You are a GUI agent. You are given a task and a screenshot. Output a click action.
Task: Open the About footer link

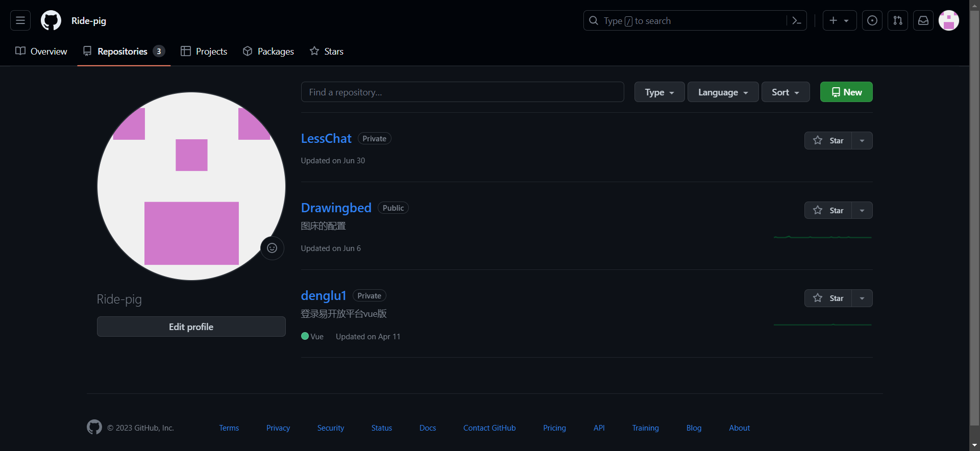click(740, 428)
